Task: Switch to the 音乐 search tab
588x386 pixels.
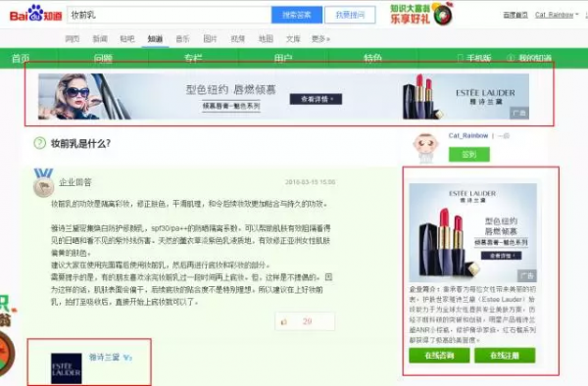Action: pos(182,38)
